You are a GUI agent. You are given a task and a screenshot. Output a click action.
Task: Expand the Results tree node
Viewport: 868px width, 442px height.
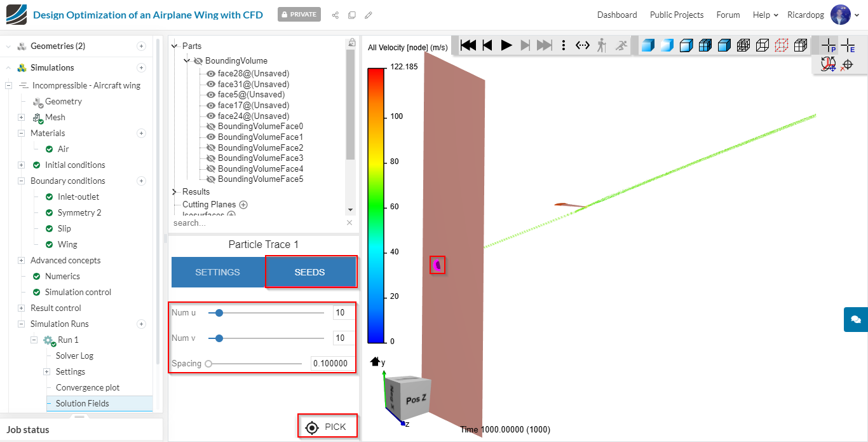click(x=175, y=191)
